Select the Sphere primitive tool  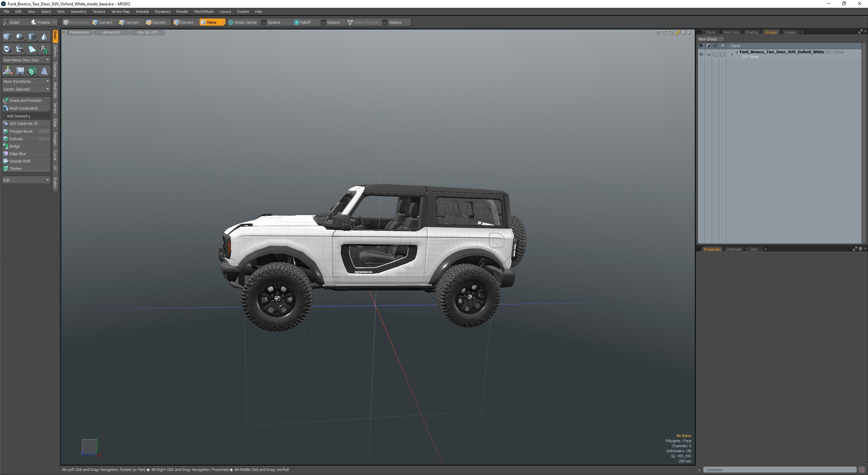click(x=20, y=36)
